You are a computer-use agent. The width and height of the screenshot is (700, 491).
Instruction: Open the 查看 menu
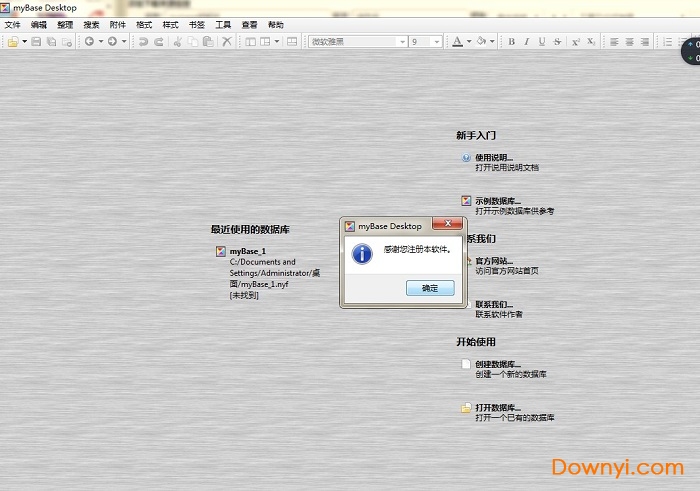pyautogui.click(x=250, y=25)
